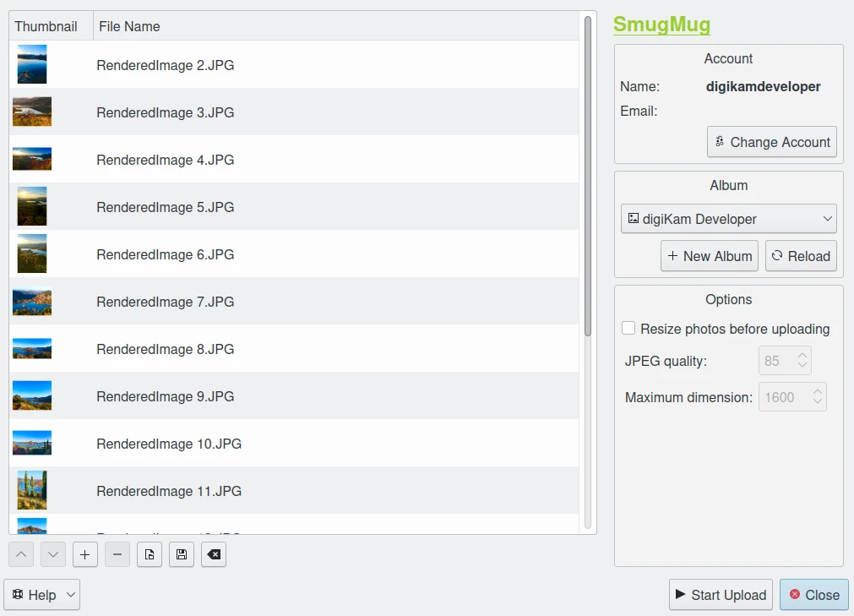Click the move down arrow button
The width and height of the screenshot is (854, 616).
coord(53,554)
